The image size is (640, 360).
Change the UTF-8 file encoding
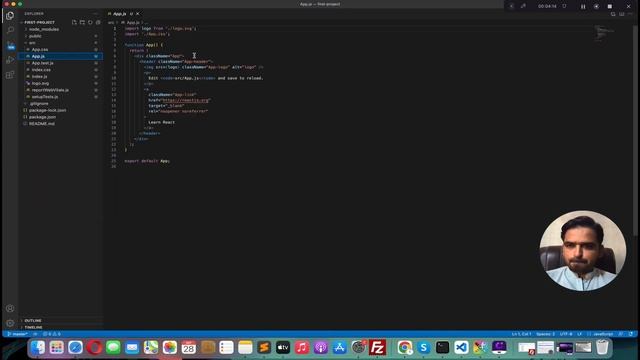point(566,334)
